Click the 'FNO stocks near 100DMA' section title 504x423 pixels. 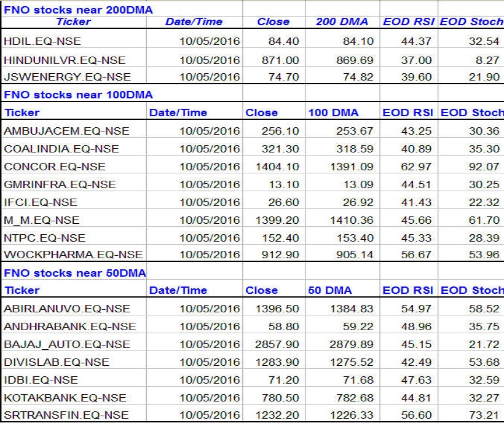click(x=78, y=95)
